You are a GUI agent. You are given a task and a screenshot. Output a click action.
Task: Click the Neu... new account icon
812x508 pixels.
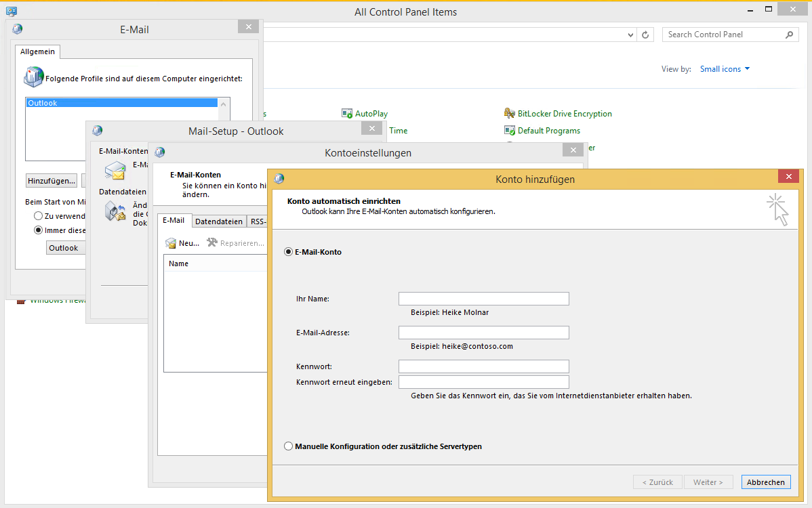171,243
